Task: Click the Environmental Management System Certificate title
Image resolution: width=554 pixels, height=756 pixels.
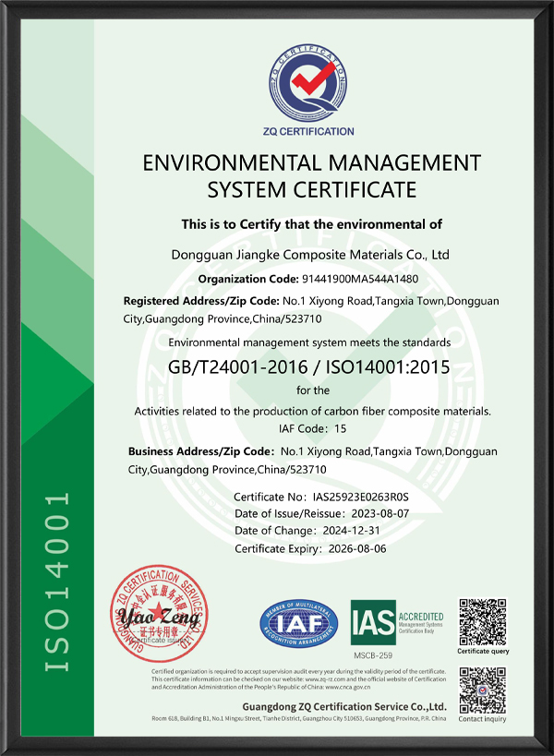Action: 311,176
